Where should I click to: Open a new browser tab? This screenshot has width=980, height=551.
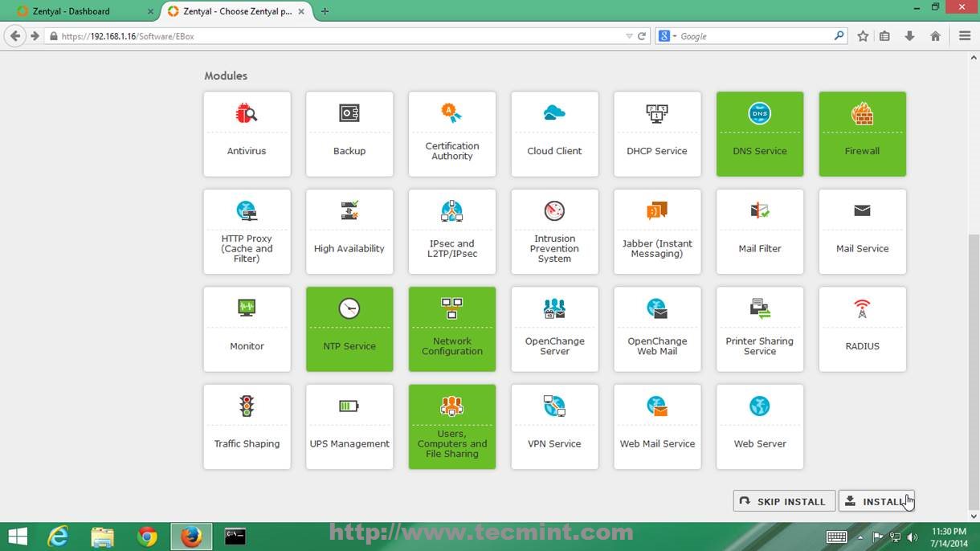point(325,11)
